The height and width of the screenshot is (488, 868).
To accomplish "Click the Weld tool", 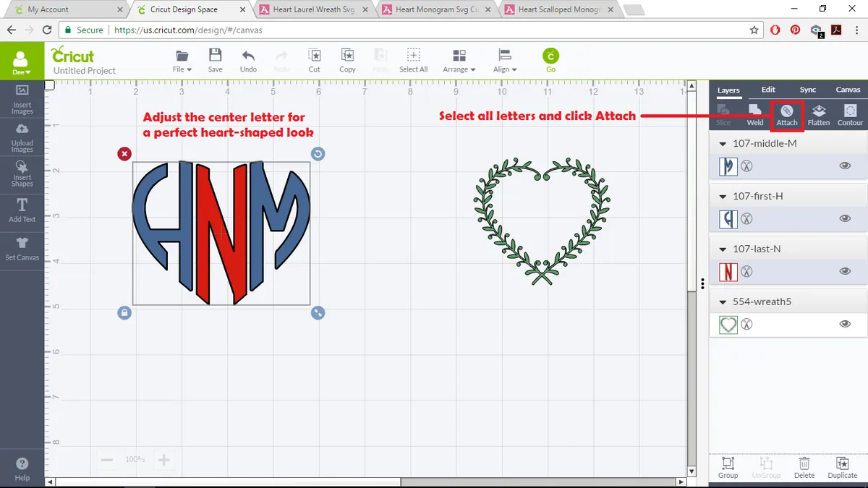I will point(754,115).
